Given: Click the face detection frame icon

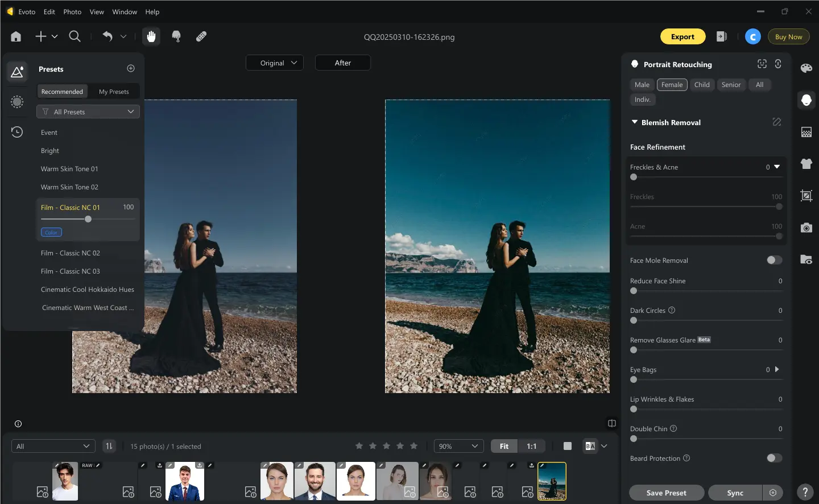Looking at the screenshot, I should (762, 64).
